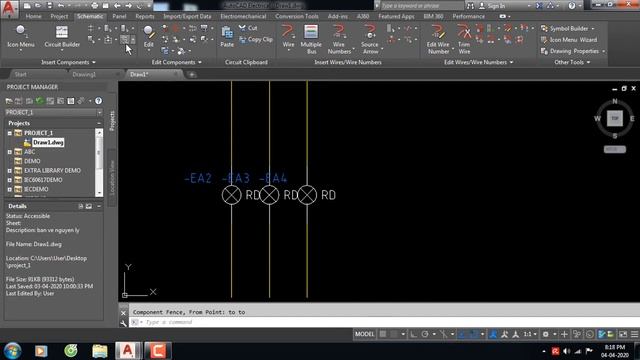Switch to the Drawing1 document tab
The width and height of the screenshot is (640, 360).
point(84,74)
